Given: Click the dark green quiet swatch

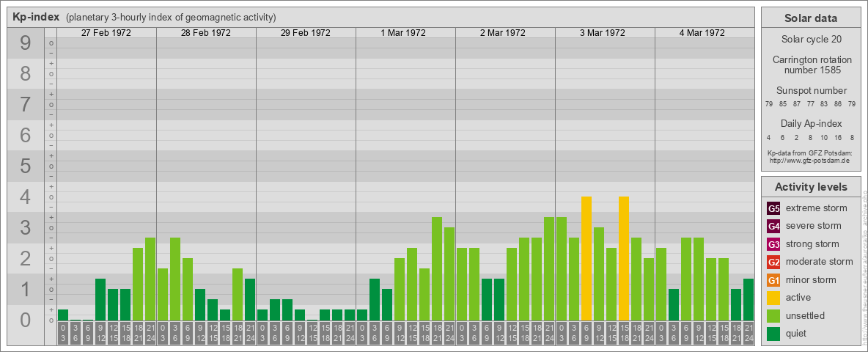Looking at the screenshot, I should click(x=773, y=333).
